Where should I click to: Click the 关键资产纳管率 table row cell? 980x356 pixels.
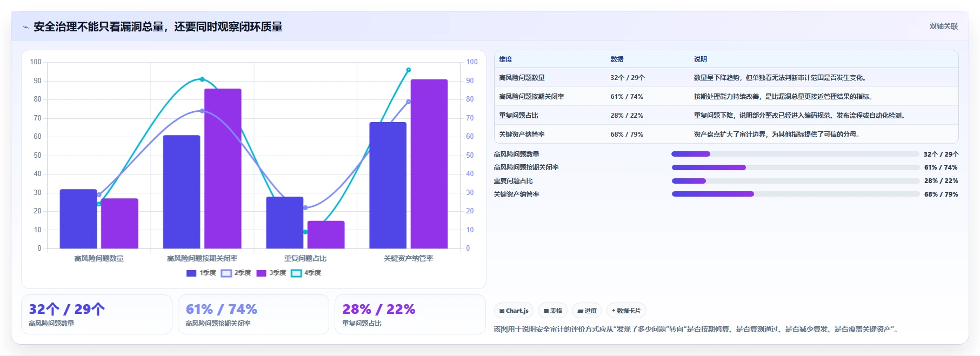[522, 135]
